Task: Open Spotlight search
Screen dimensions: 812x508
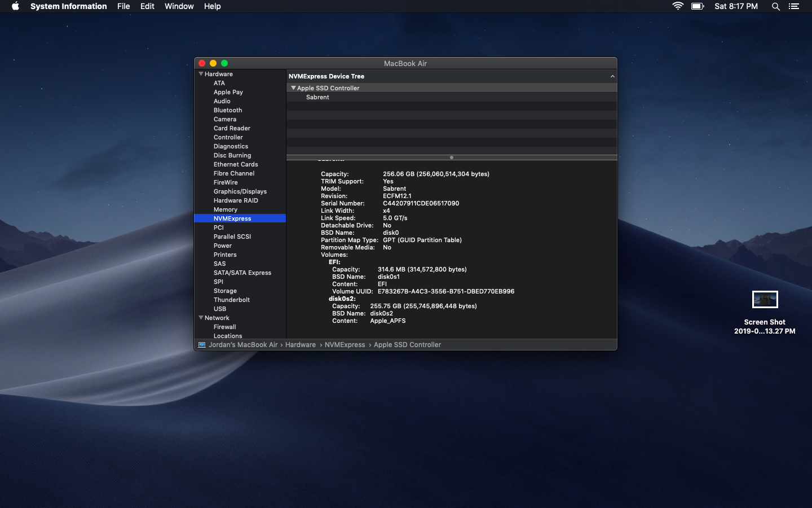Action: coord(776,6)
